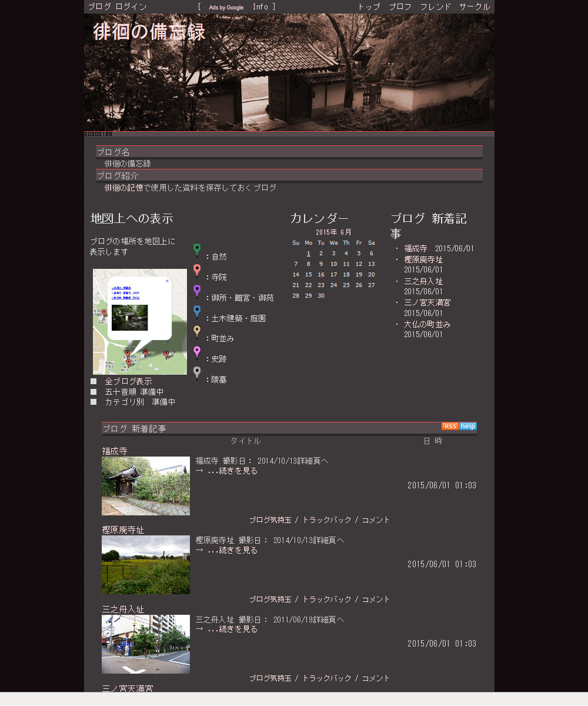The image size is (588, 706).
Task: Go to トップ menu item
Action: pyautogui.click(x=369, y=7)
